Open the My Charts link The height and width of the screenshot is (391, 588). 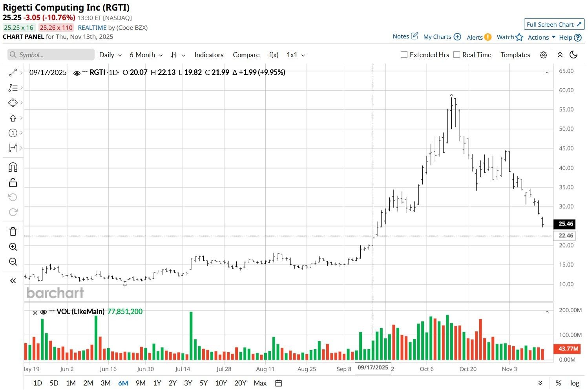[x=437, y=37]
